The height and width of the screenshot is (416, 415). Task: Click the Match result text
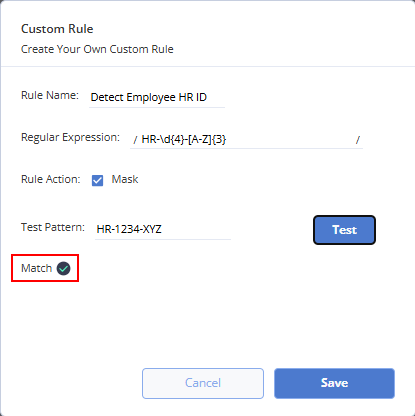pos(36,268)
